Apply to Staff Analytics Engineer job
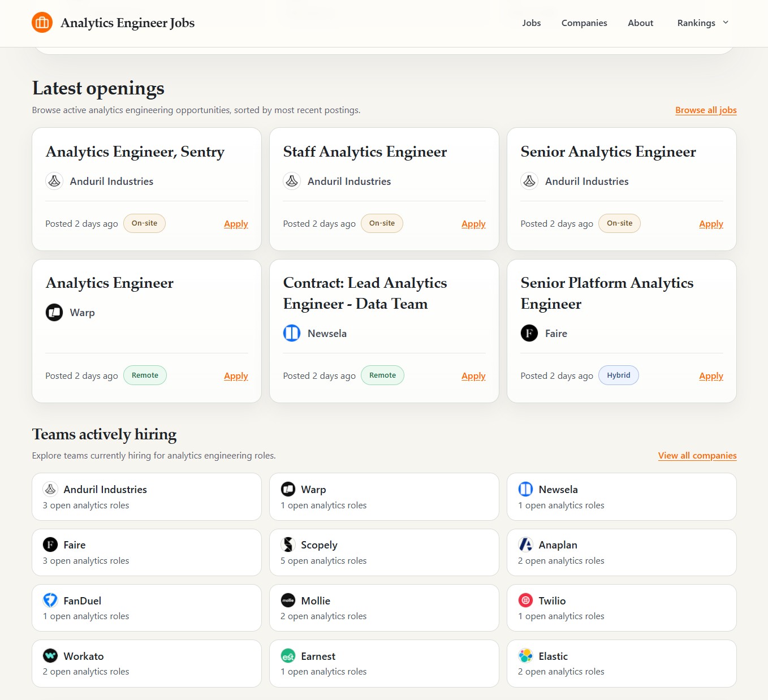Screen dimensions: 768x700 point(473,224)
